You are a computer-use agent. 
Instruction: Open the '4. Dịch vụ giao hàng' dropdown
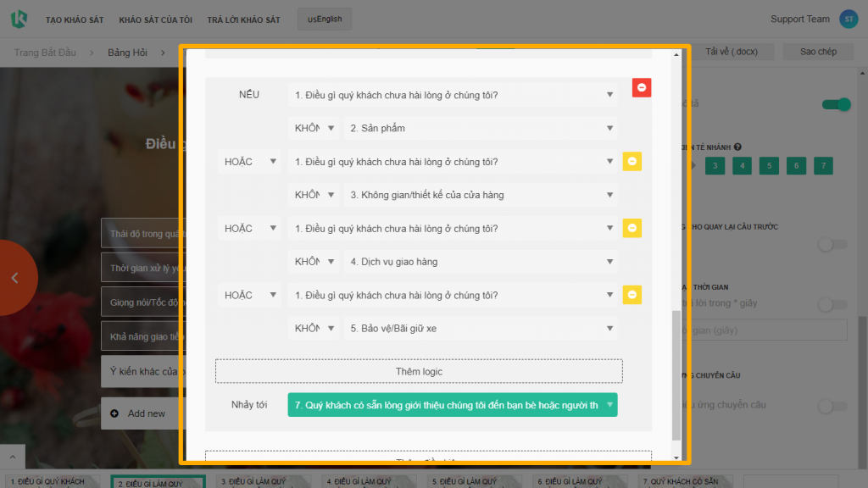[480, 262]
